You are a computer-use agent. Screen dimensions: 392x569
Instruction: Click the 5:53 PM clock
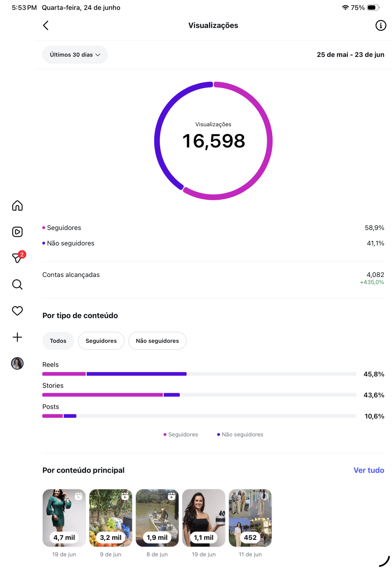pyautogui.click(x=24, y=7)
